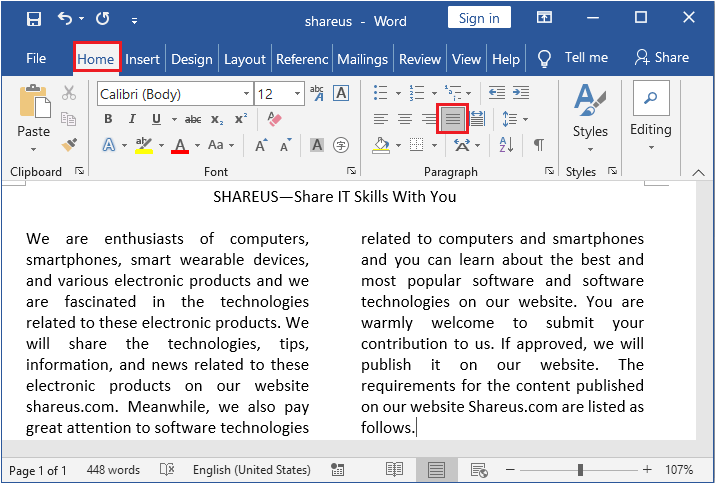Click Increase Indent icon
The width and height of the screenshot is (717, 484).
coord(521,93)
